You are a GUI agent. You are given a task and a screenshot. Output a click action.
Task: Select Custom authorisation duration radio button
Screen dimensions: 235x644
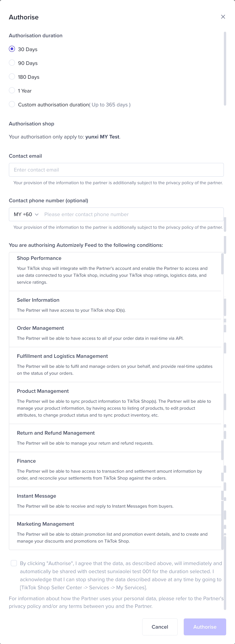tap(12, 104)
